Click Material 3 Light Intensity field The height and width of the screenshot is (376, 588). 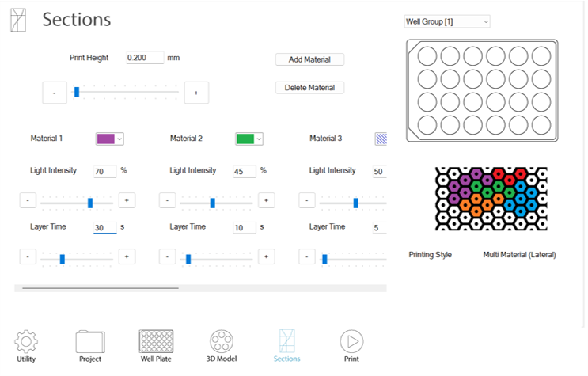(x=380, y=171)
